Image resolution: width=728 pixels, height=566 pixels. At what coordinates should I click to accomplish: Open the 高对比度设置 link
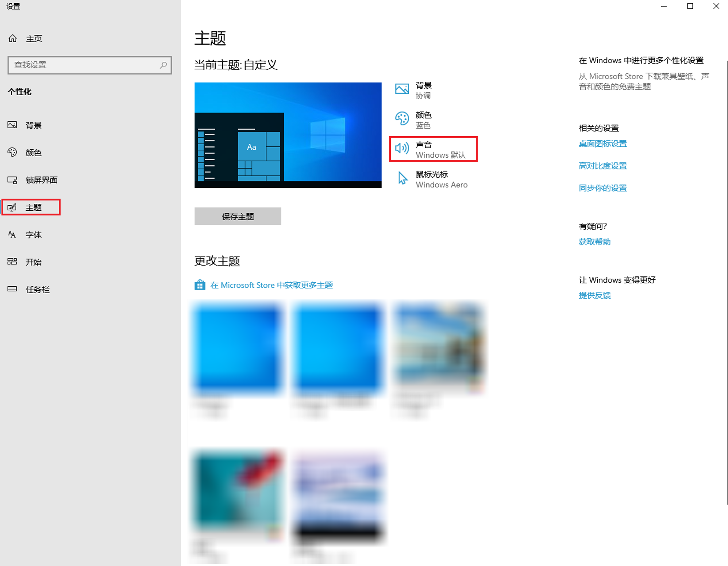602,166
